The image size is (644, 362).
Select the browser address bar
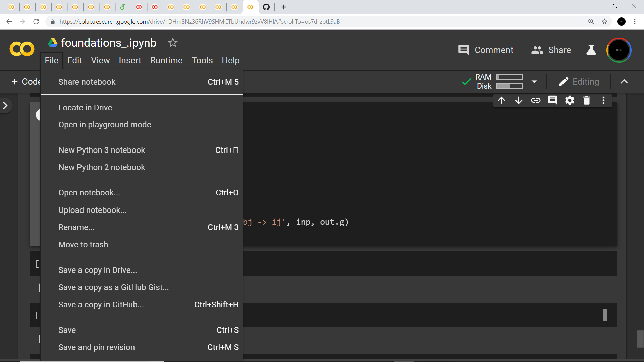(x=201, y=21)
